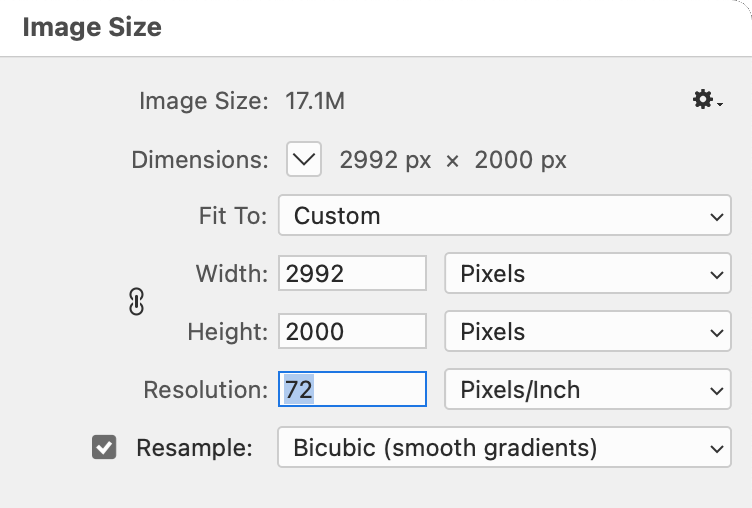Click the Image Size dialog title bar

376,27
